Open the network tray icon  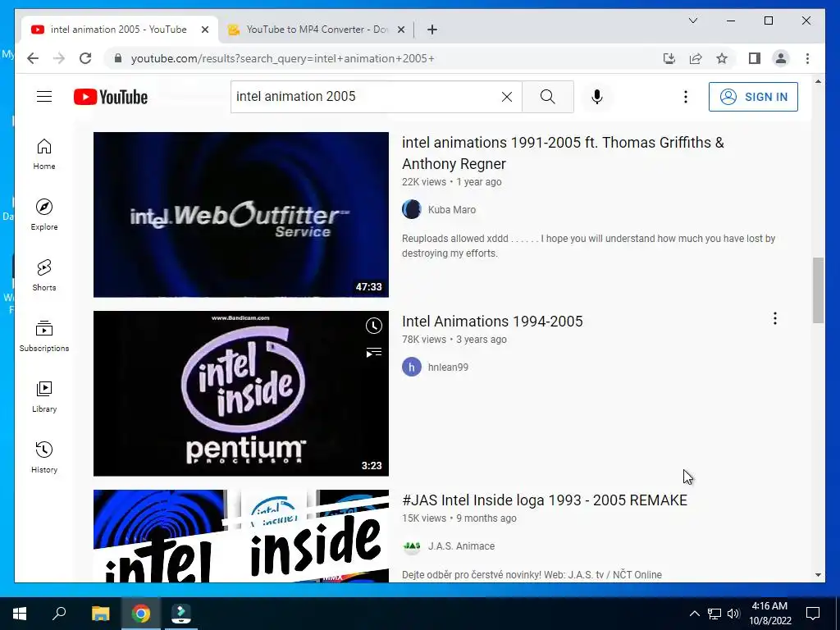[x=714, y=614]
